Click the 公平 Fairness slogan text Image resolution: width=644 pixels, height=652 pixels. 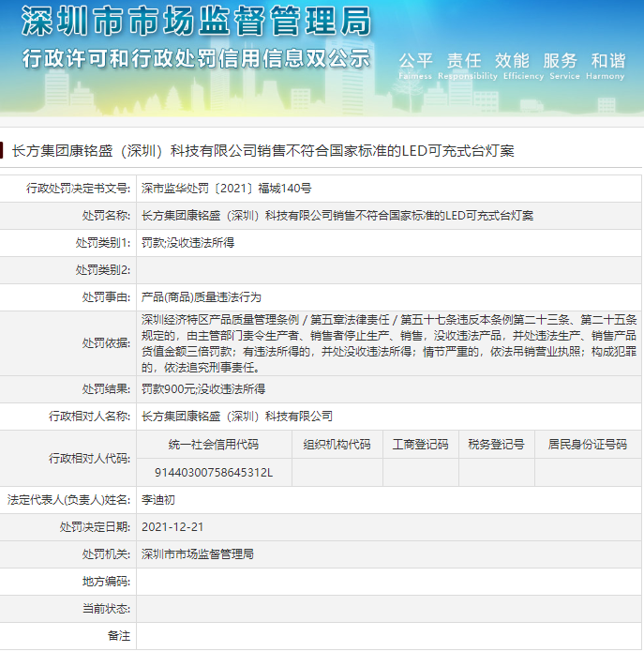coord(415,66)
